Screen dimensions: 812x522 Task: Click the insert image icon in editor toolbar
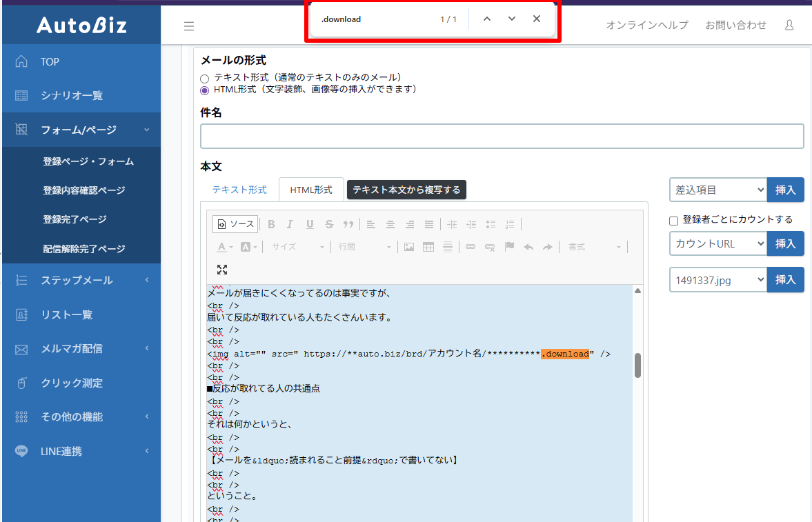(x=409, y=247)
